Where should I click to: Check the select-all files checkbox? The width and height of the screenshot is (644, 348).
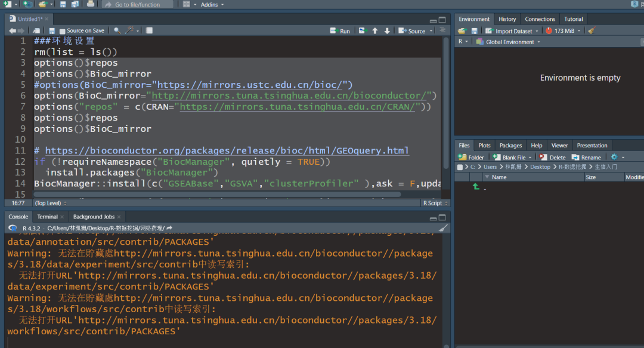tap(460, 167)
